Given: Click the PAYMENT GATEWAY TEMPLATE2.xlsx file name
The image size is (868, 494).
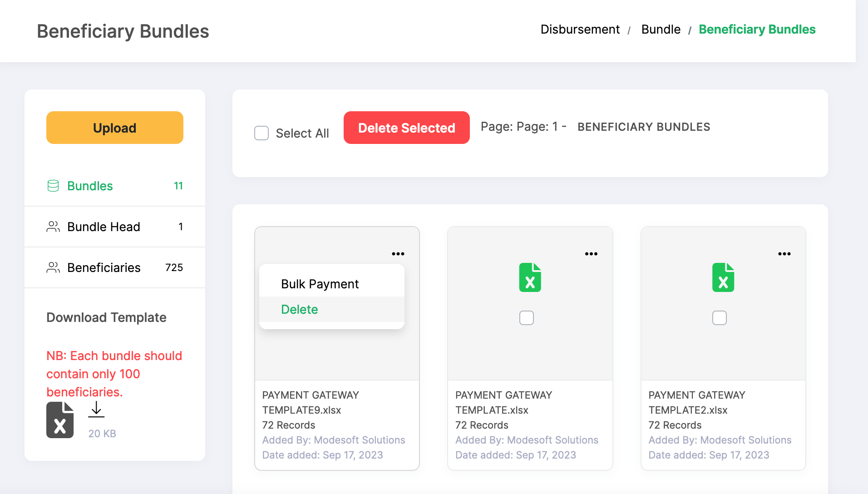Looking at the screenshot, I should tap(697, 403).
